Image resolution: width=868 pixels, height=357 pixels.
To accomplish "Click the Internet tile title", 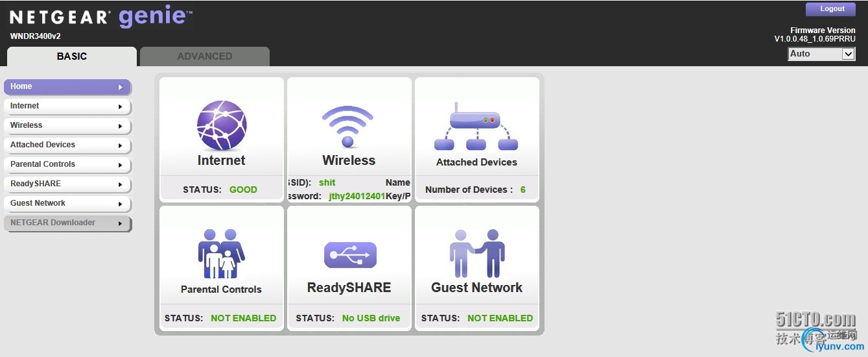I will [222, 160].
